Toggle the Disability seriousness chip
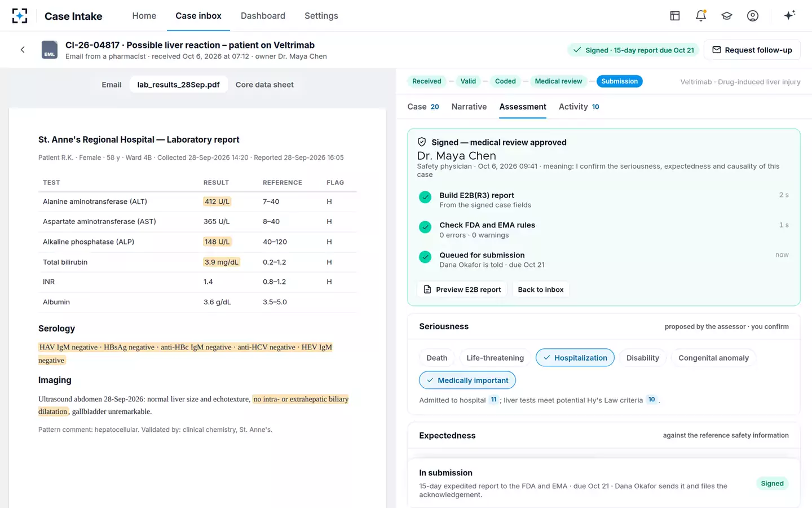Screen dimensions: 812x508 (x=643, y=358)
